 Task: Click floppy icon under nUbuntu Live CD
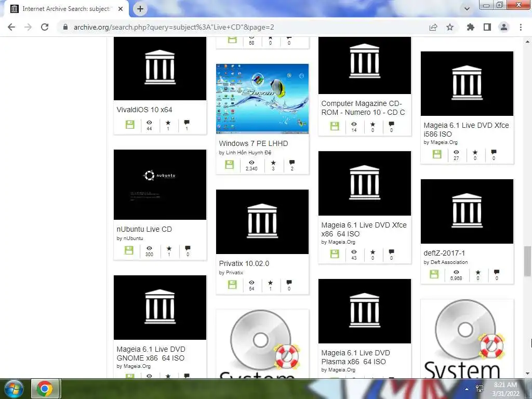(x=129, y=250)
